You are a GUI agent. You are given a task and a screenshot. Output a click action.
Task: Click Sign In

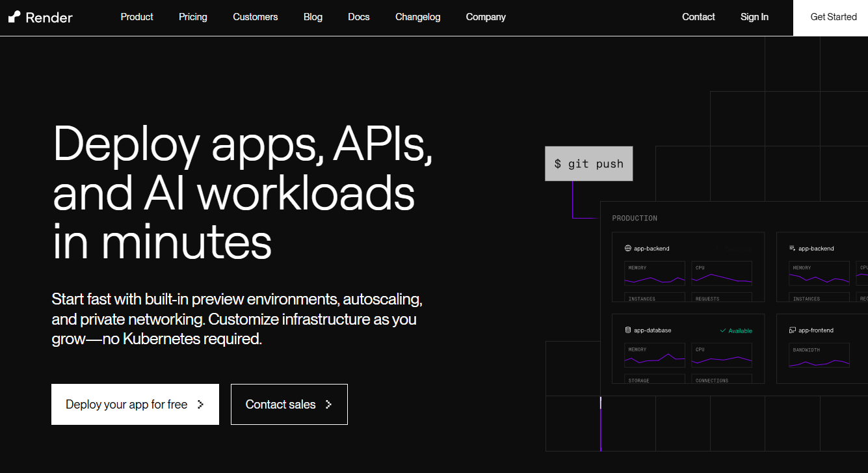click(754, 17)
